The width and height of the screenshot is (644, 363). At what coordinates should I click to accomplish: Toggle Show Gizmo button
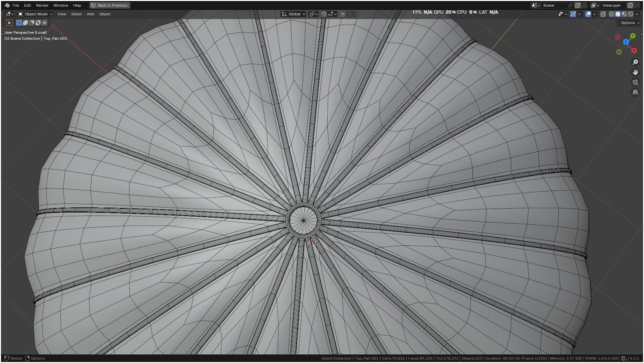click(573, 14)
